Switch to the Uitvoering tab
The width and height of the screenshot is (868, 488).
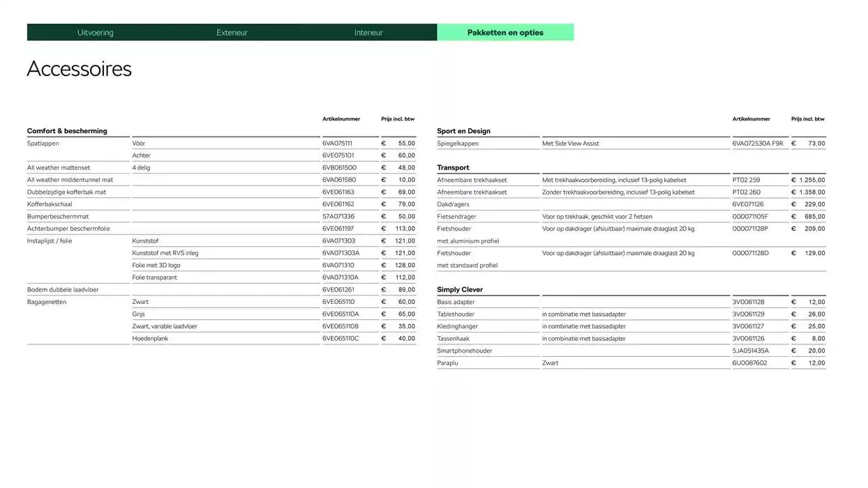click(95, 31)
